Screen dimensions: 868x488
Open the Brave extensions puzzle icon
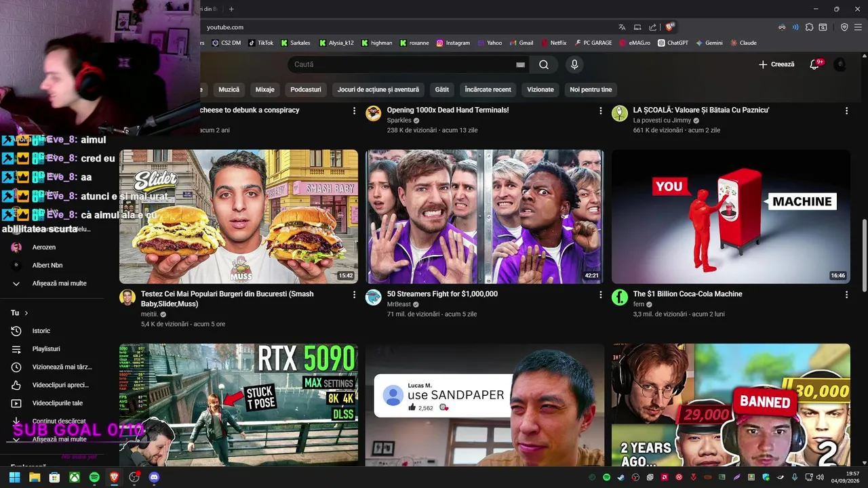pos(809,27)
